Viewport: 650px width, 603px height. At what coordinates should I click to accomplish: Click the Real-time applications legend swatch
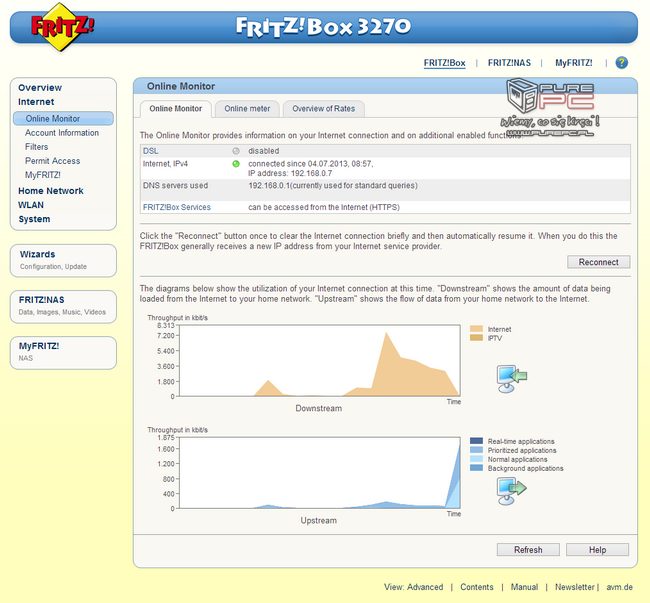(x=476, y=441)
